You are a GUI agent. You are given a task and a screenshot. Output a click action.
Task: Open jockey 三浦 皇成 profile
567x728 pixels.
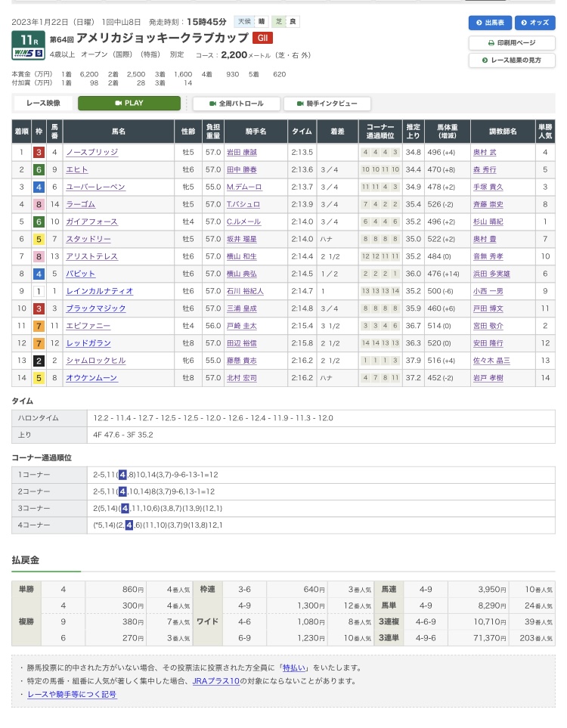click(241, 308)
